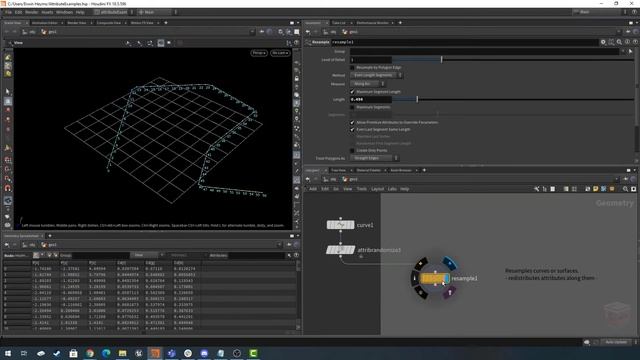The width and height of the screenshot is (640, 360).
Task: Click the magnet snapping tool in left viewport toolbar
Action: (8, 188)
